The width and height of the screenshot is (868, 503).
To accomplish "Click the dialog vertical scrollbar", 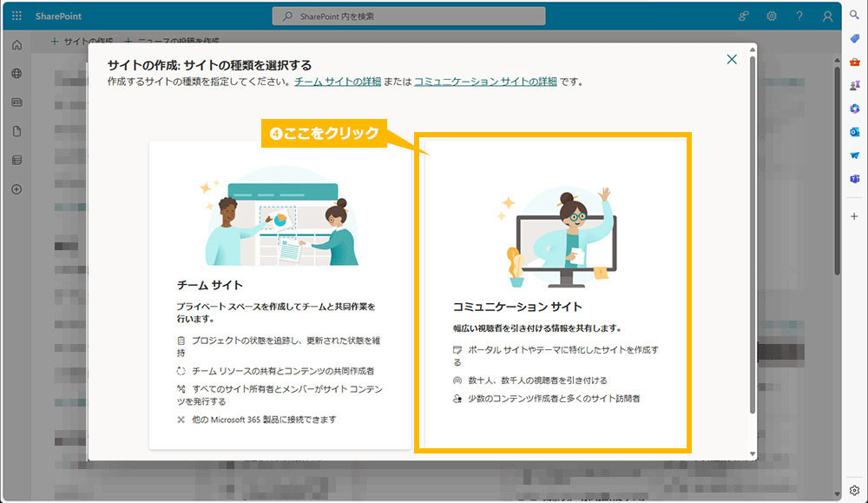I will click(x=753, y=233).
